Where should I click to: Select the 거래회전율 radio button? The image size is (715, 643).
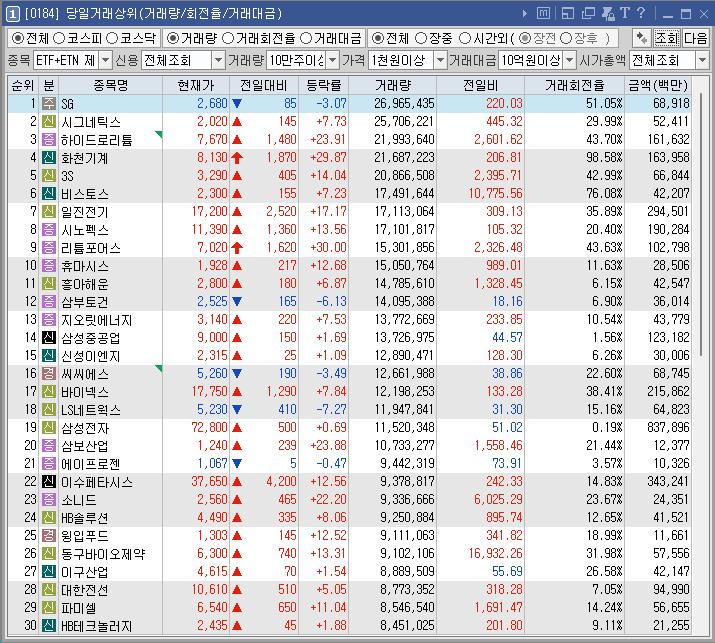click(228, 38)
